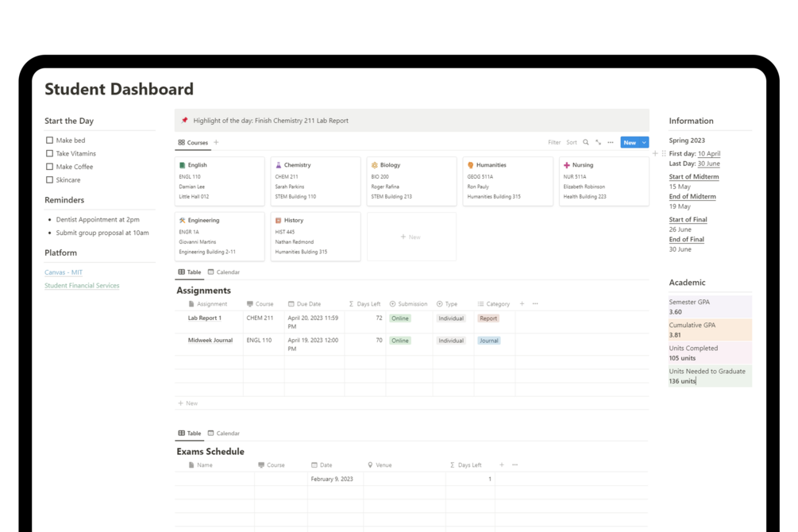Mark Skincare as done
Image resolution: width=798 pixels, height=532 pixels.
tap(49, 179)
